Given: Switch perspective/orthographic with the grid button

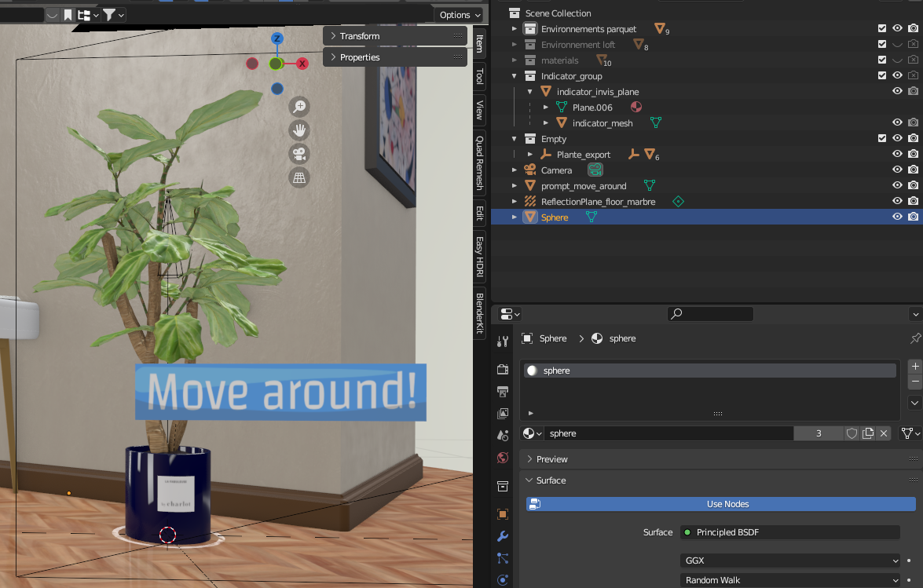Looking at the screenshot, I should 299,177.
